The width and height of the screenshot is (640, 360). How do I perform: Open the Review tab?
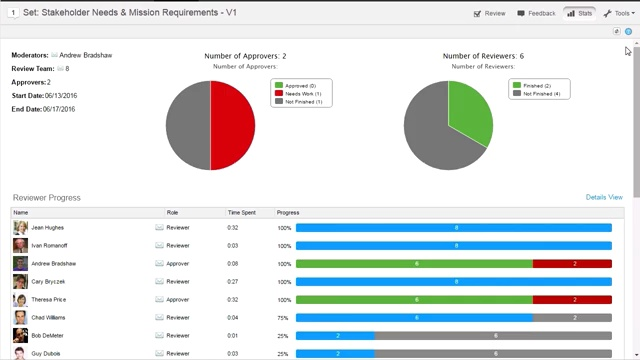[489, 13]
